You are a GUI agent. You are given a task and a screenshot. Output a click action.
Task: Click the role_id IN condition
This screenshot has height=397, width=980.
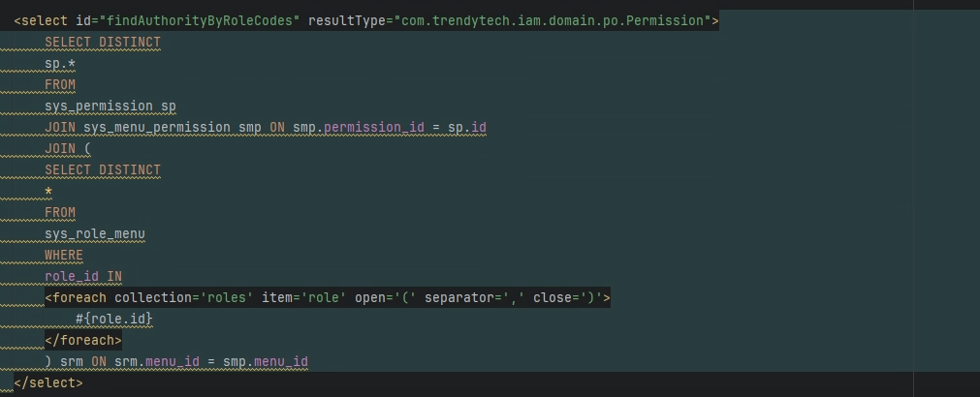click(83, 276)
